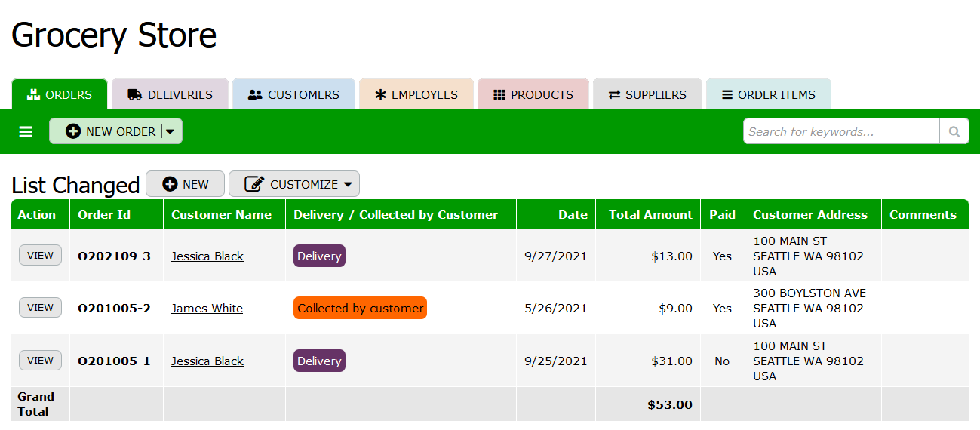Expand the New Order dropdown arrow
980x430 pixels.
[171, 131]
